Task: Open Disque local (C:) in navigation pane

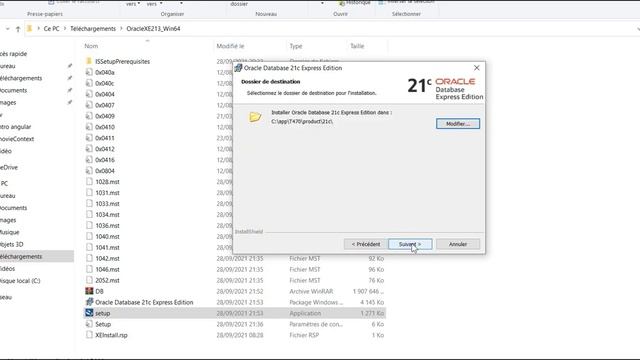Action: pyautogui.click(x=20, y=281)
